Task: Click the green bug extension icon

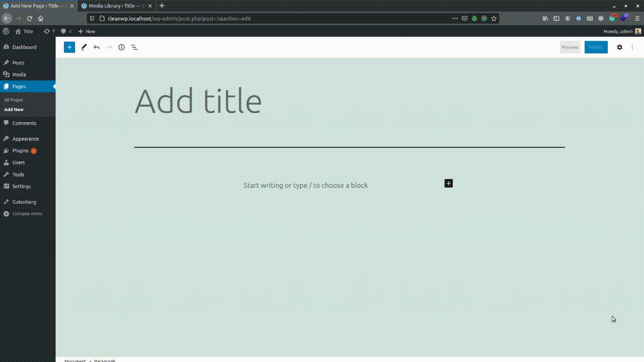Action: click(x=474, y=19)
